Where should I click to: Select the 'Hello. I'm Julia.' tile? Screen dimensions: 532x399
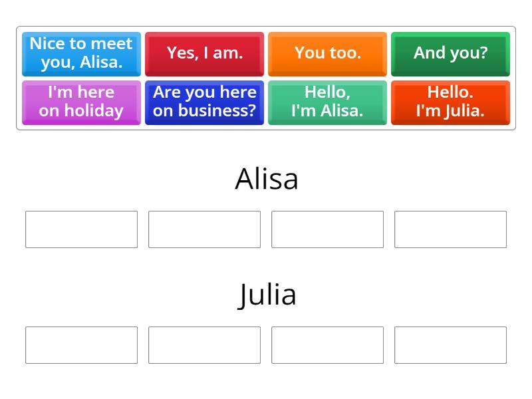point(450,102)
